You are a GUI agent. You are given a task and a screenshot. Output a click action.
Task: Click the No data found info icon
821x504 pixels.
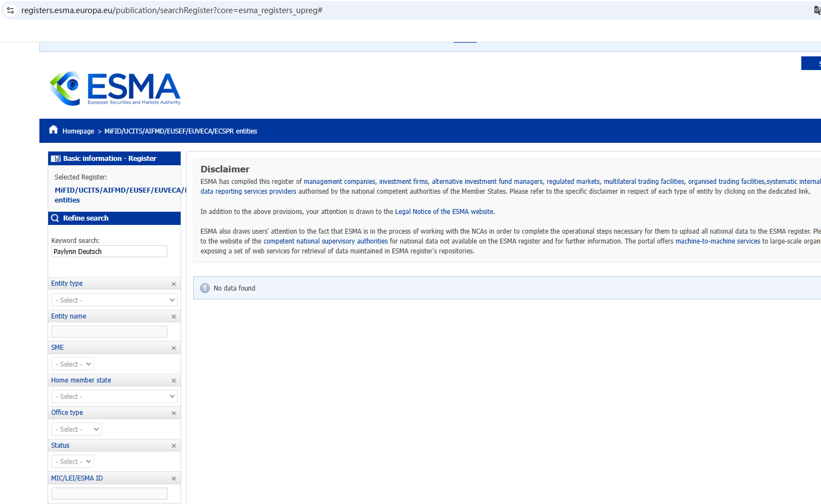click(x=205, y=288)
